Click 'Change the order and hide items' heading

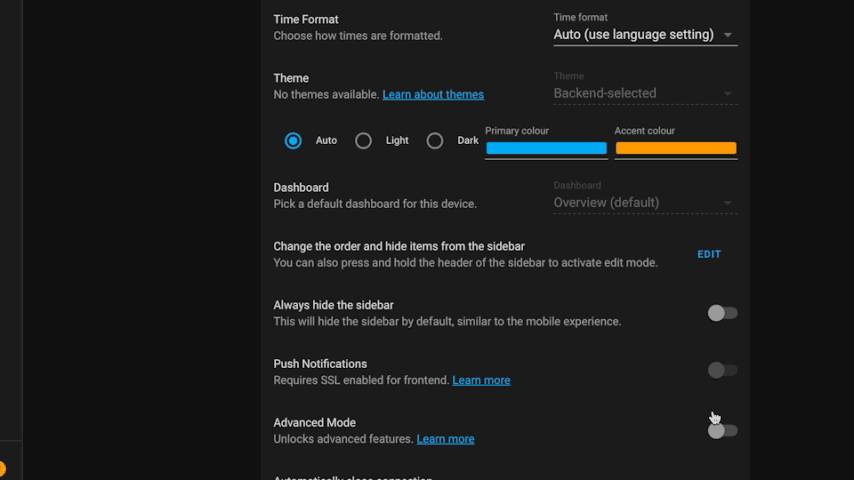tap(399, 246)
